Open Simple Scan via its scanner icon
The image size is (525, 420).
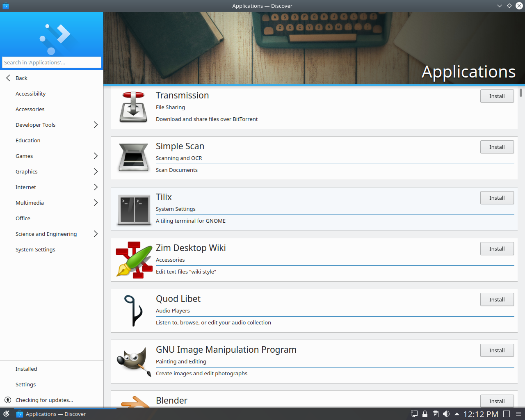(x=133, y=157)
